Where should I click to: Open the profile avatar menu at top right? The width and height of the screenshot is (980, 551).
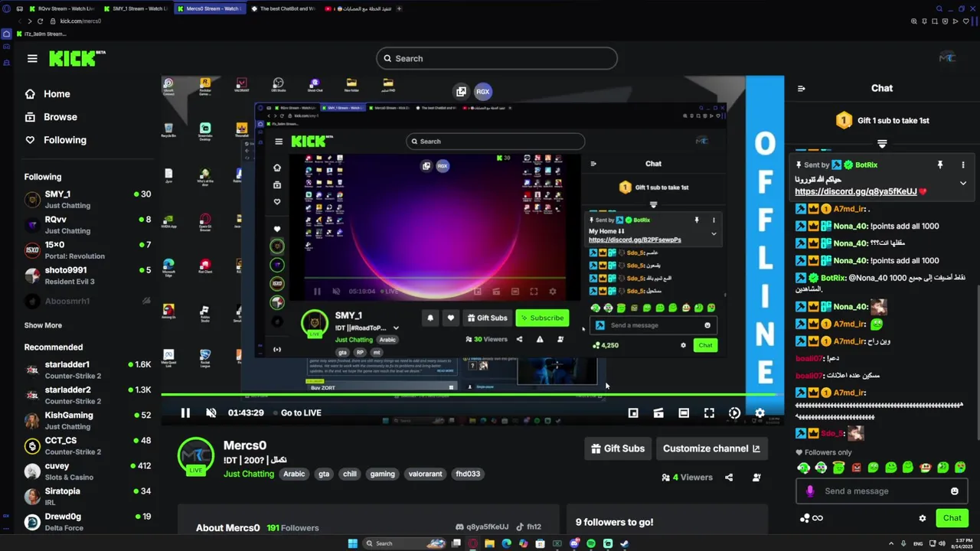point(947,58)
